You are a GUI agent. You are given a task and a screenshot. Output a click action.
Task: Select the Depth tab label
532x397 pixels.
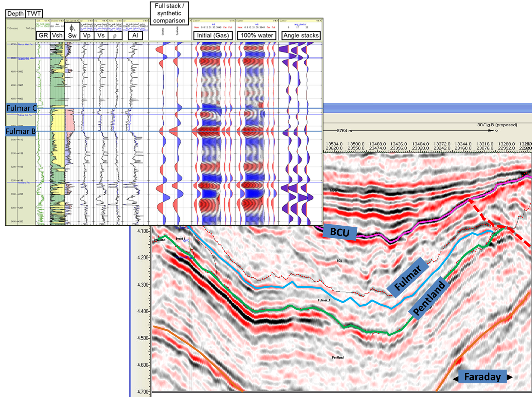click(x=15, y=14)
